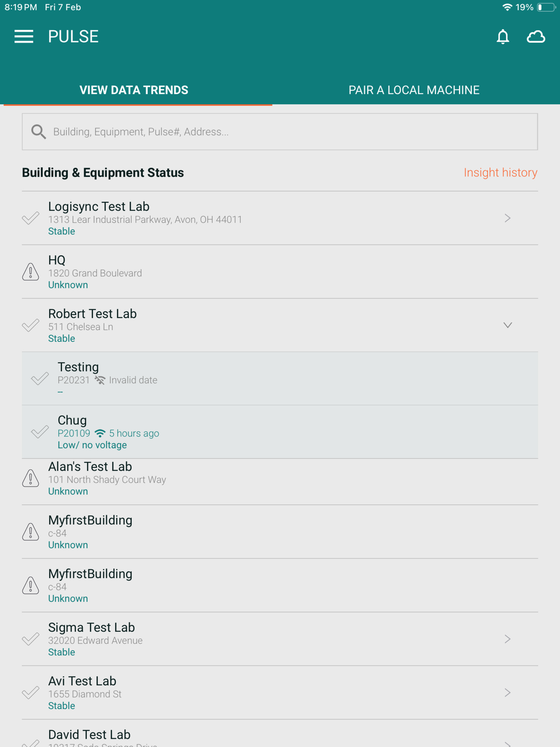
Task: Open David Test Lab building name
Action: [89, 735]
